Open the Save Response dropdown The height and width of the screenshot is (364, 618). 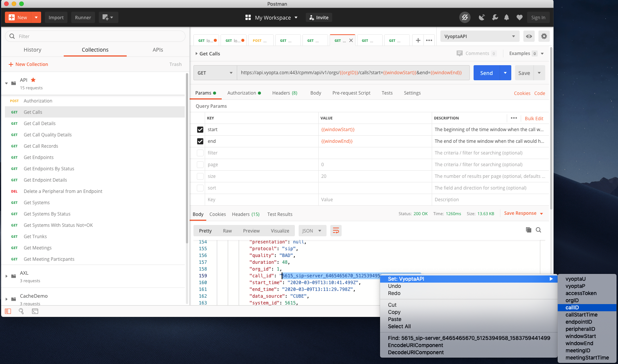523,213
